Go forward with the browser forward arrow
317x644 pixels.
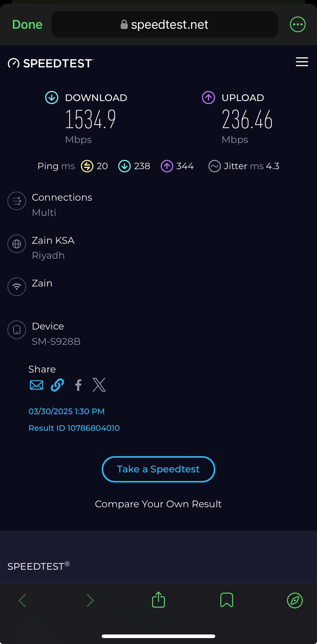pos(90,601)
